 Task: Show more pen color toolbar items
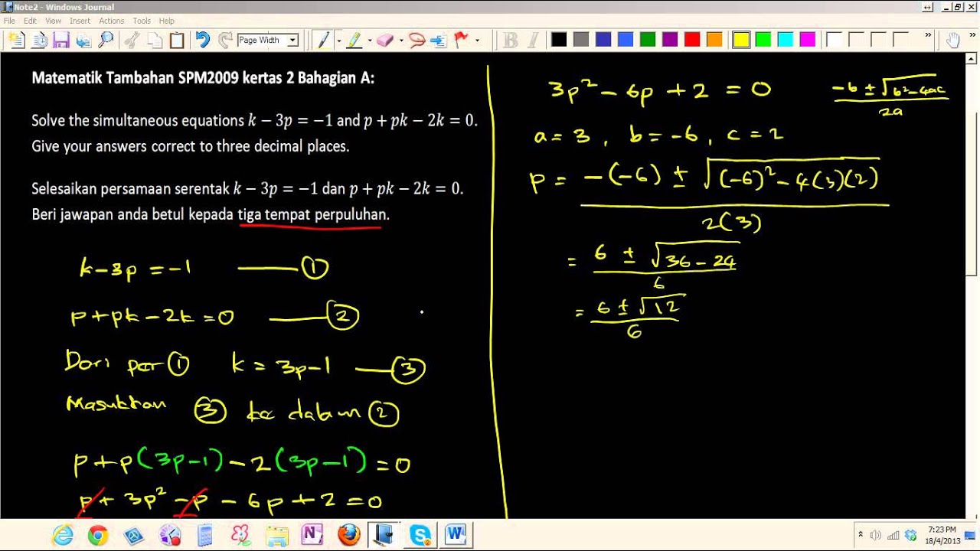(x=929, y=36)
